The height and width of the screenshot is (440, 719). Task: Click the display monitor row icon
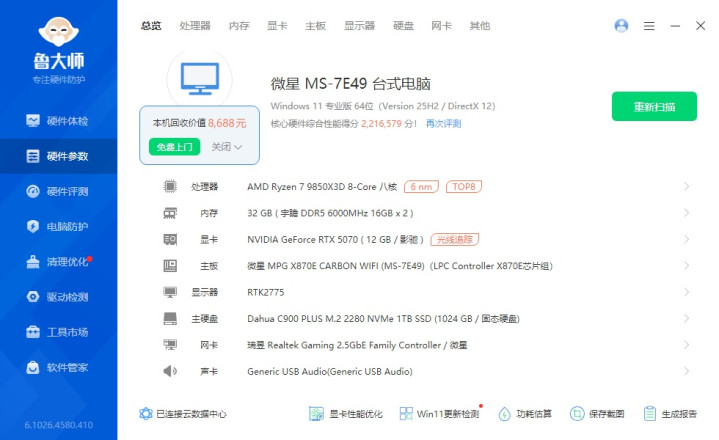[x=170, y=292]
